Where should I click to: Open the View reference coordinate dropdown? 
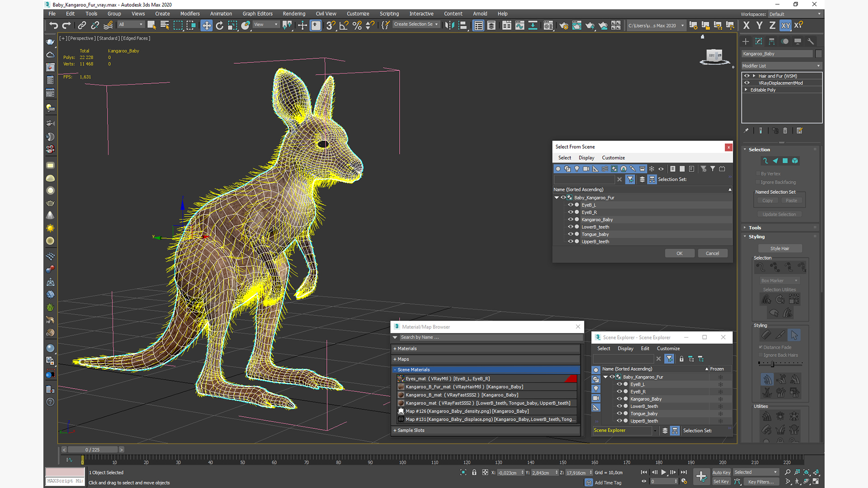266,24
